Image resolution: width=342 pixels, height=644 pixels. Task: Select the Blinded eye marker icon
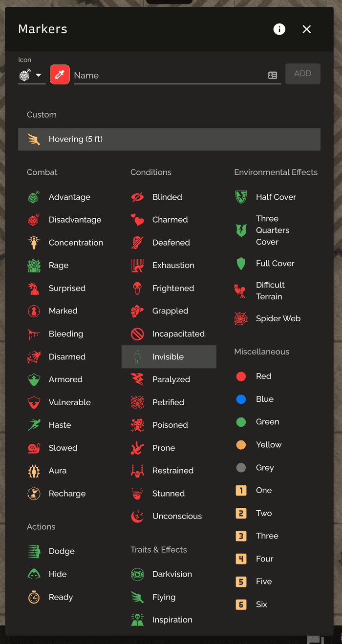[x=137, y=197]
